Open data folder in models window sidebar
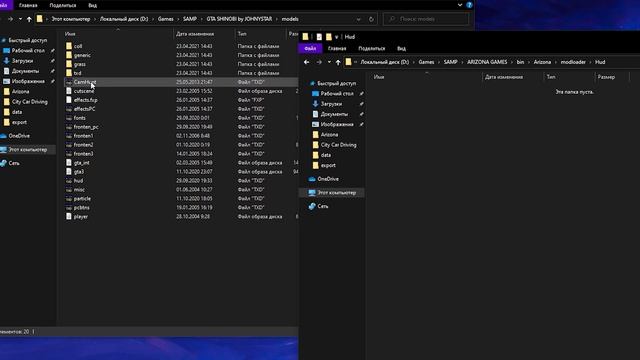 (x=17, y=112)
